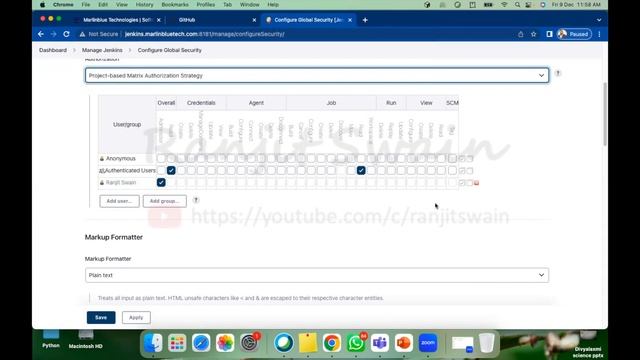Click the Not Secure warning icon

(x=82, y=34)
